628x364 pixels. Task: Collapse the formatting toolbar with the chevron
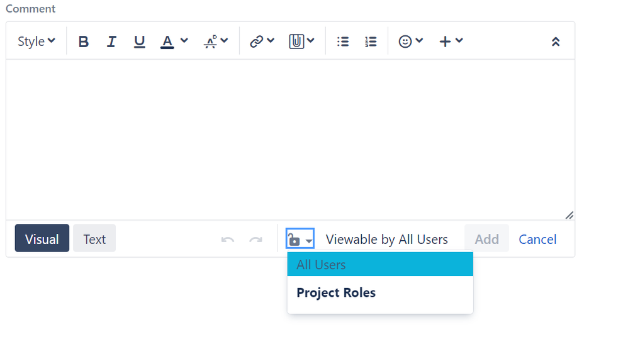coord(556,41)
